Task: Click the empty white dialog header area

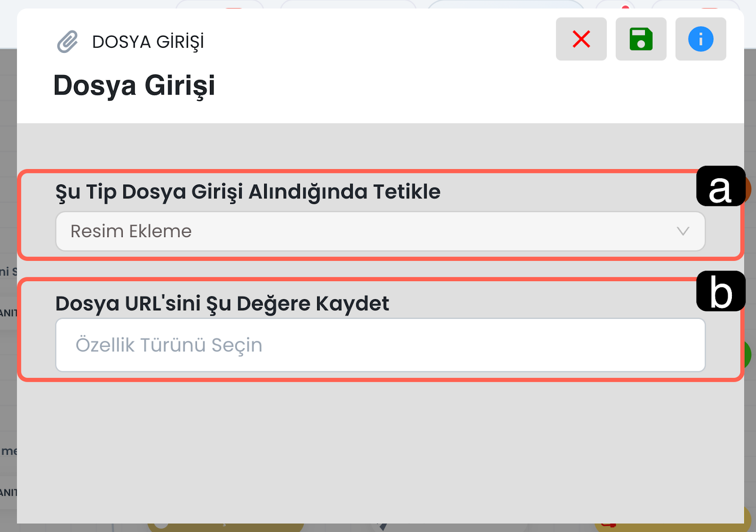Action: (378, 85)
